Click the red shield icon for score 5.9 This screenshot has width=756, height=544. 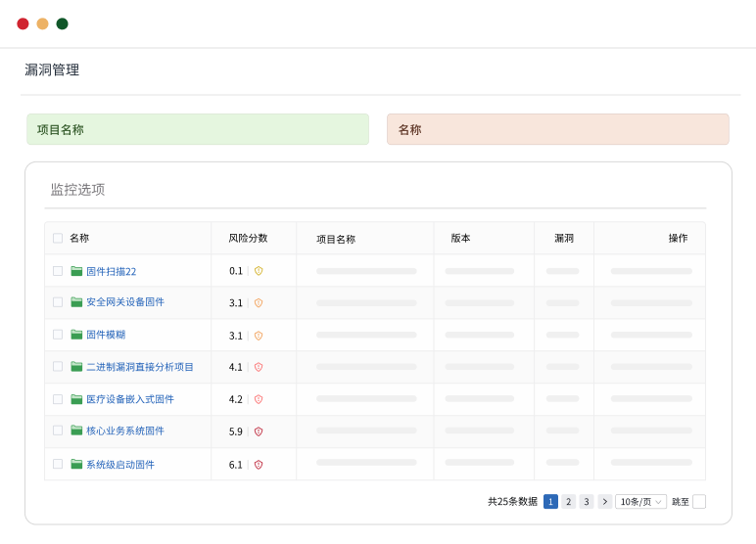(259, 431)
